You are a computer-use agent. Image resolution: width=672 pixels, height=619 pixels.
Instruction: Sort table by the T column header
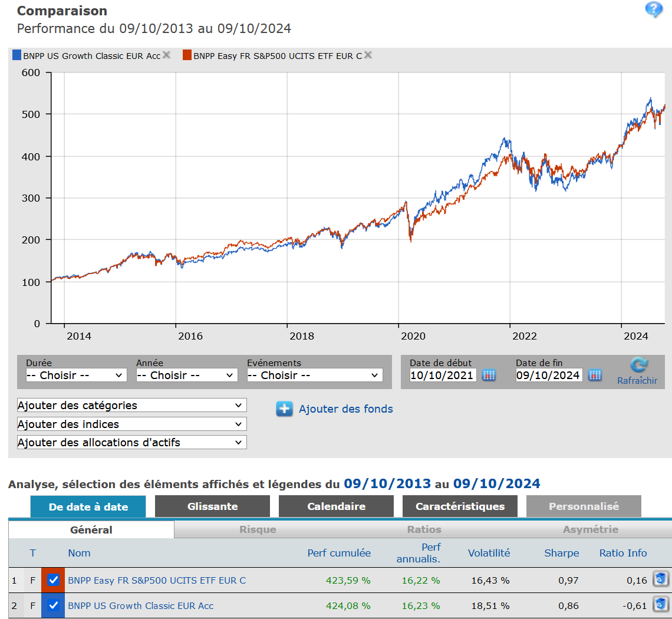(x=32, y=553)
